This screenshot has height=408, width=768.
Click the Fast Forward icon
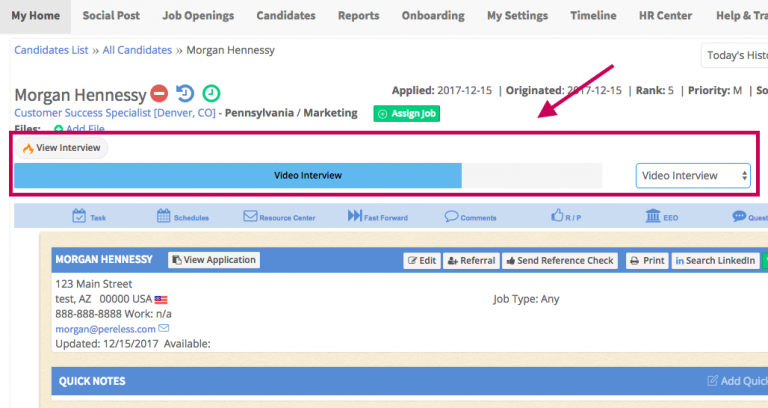click(x=355, y=216)
